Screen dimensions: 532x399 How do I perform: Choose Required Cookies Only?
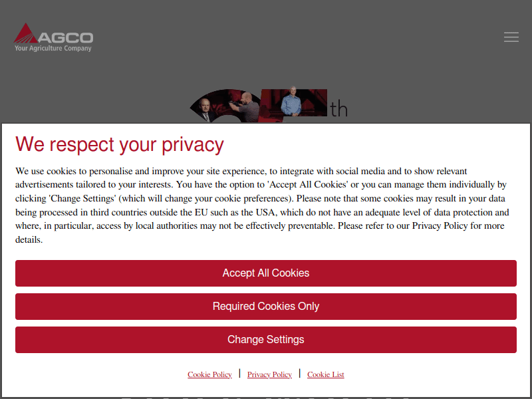(266, 307)
